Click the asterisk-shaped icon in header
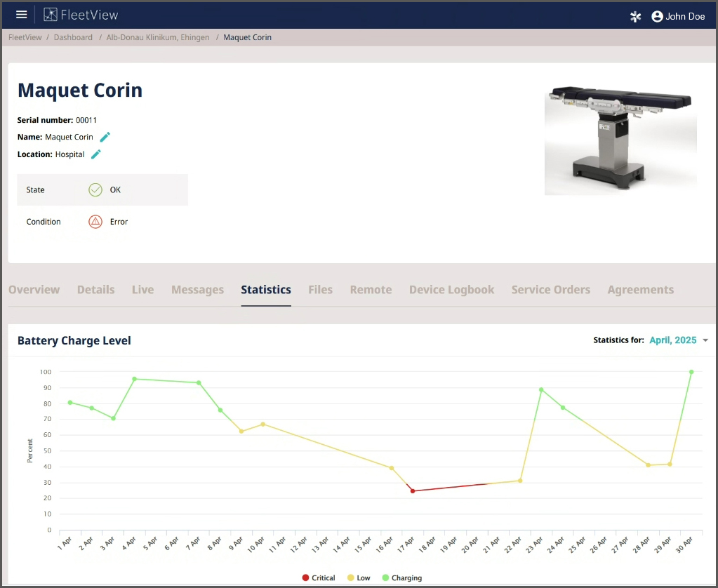This screenshot has width=718, height=588. click(x=636, y=16)
